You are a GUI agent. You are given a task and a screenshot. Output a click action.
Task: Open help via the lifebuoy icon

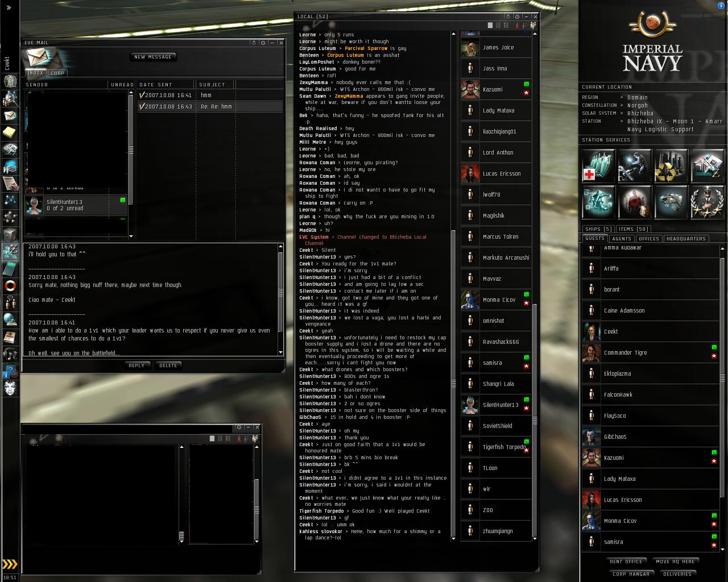coord(10,285)
